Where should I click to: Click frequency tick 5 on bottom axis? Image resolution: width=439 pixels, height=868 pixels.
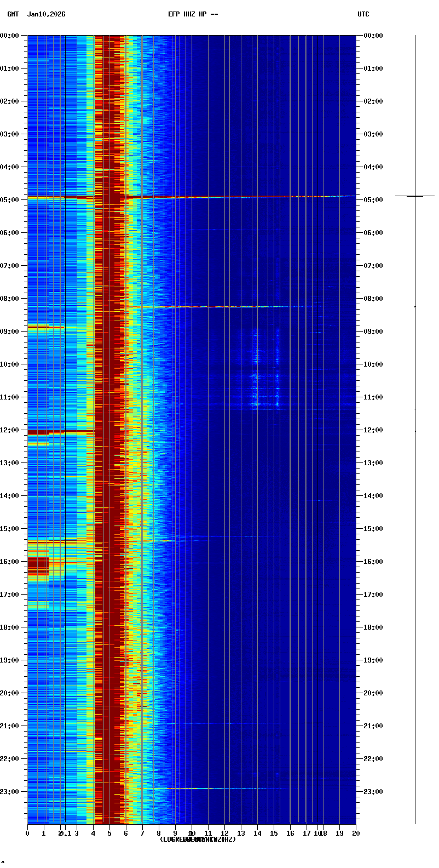[x=109, y=833]
